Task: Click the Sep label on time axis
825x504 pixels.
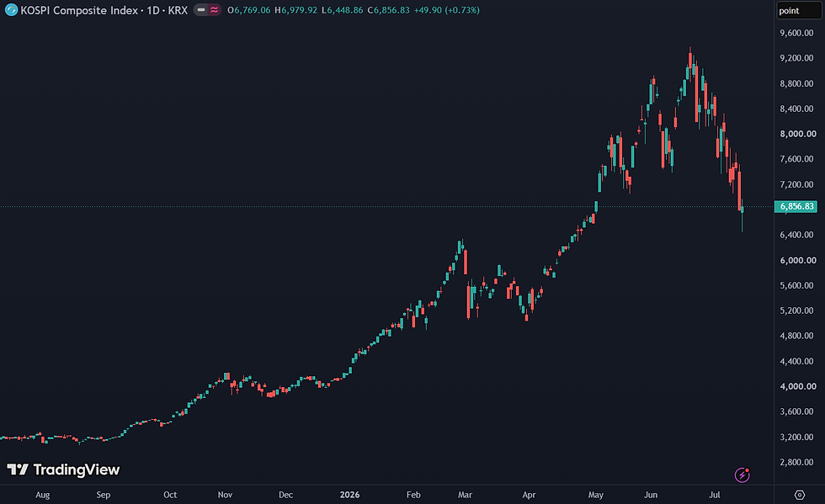Action: tap(103, 495)
